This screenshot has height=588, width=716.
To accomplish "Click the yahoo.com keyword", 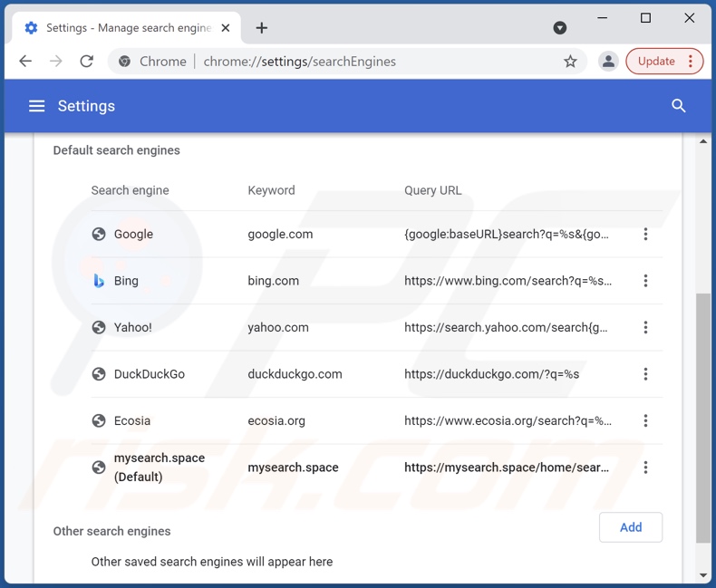I will point(278,327).
